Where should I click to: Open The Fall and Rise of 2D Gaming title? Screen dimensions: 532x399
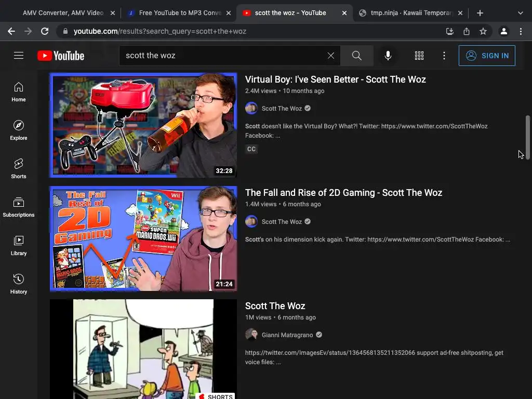[343, 193]
